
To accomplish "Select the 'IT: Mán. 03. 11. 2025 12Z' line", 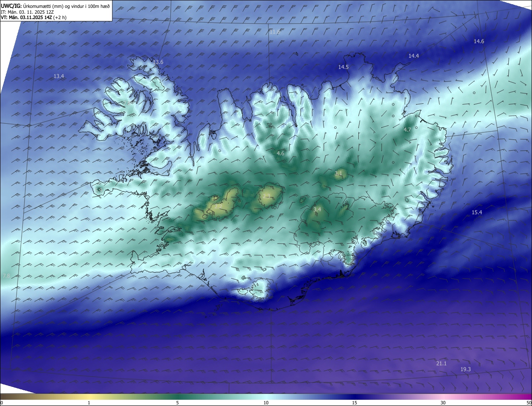I will [x=27, y=12].
